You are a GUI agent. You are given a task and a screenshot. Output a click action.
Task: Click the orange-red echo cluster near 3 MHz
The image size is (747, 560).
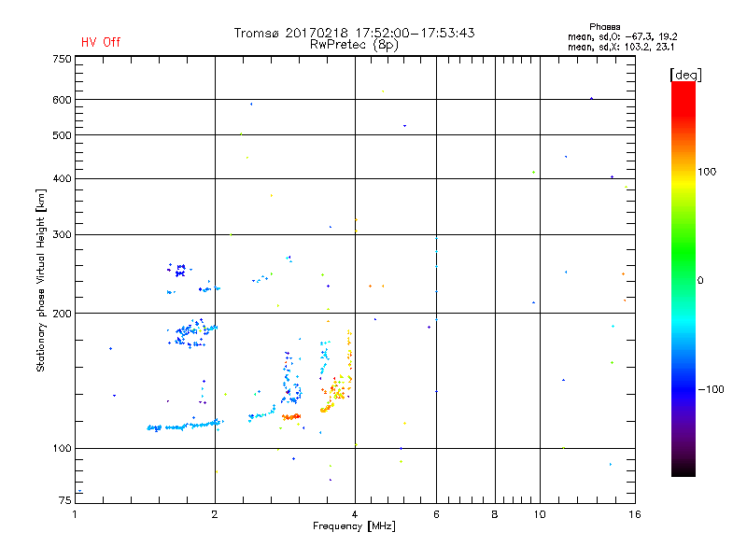(x=291, y=417)
